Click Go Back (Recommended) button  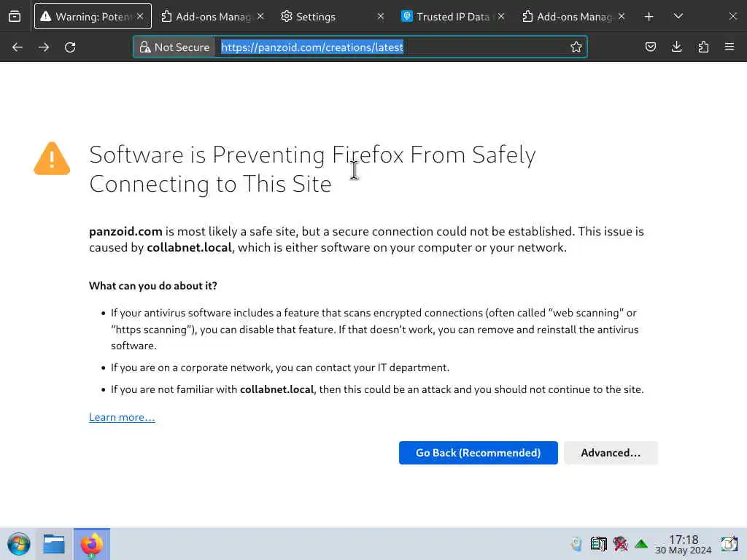[x=479, y=453]
